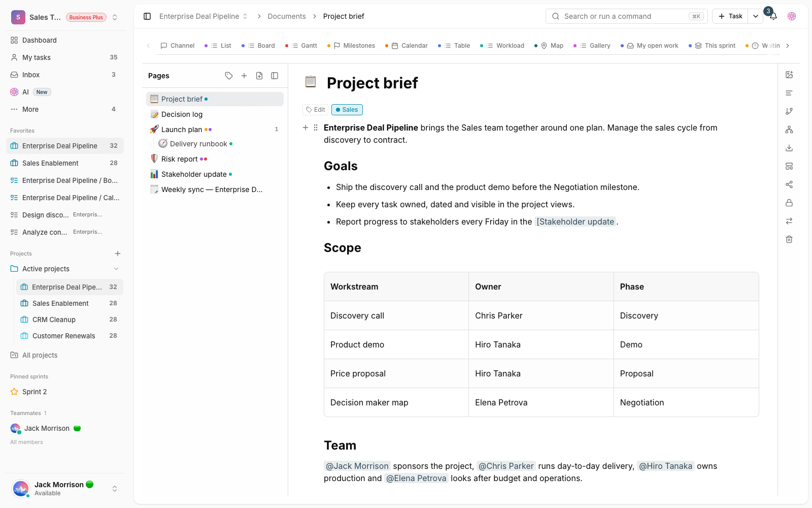Click the Sales tag chip
This screenshot has width=812, height=508.
click(x=347, y=110)
